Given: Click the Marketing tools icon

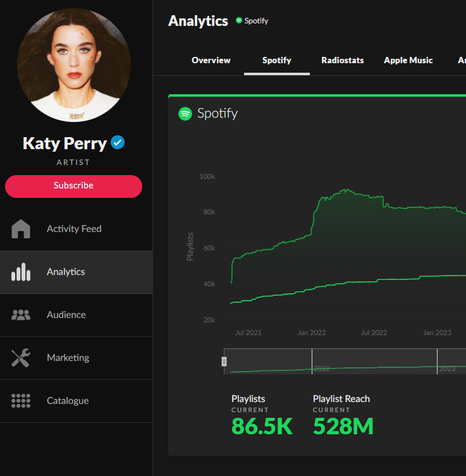Looking at the screenshot, I should point(21,358).
